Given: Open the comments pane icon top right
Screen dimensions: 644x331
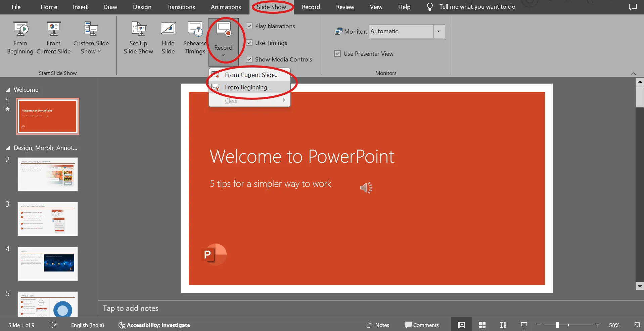Looking at the screenshot, I should coord(633,7).
